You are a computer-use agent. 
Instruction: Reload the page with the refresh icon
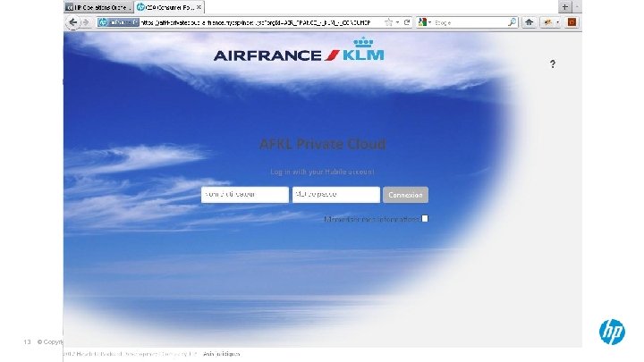pyautogui.click(x=407, y=22)
